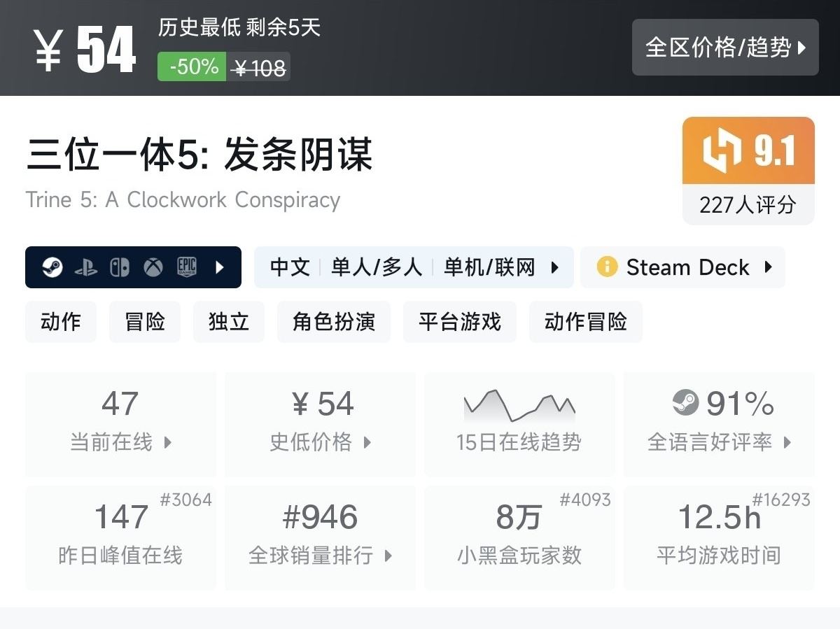This screenshot has height=629, width=840.
Task: Click the large ¥54 current price header
Action: (x=85, y=50)
